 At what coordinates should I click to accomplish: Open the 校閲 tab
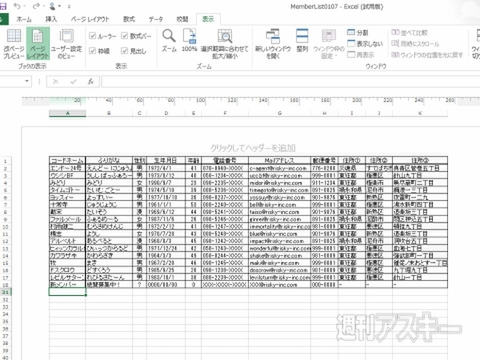pyautogui.click(x=182, y=19)
